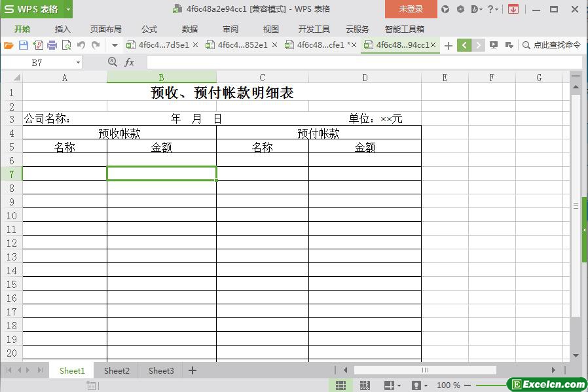The image size is (588, 392).
Task: Select the merged title cell 预收、预付帐款明细表
Action: (x=221, y=93)
